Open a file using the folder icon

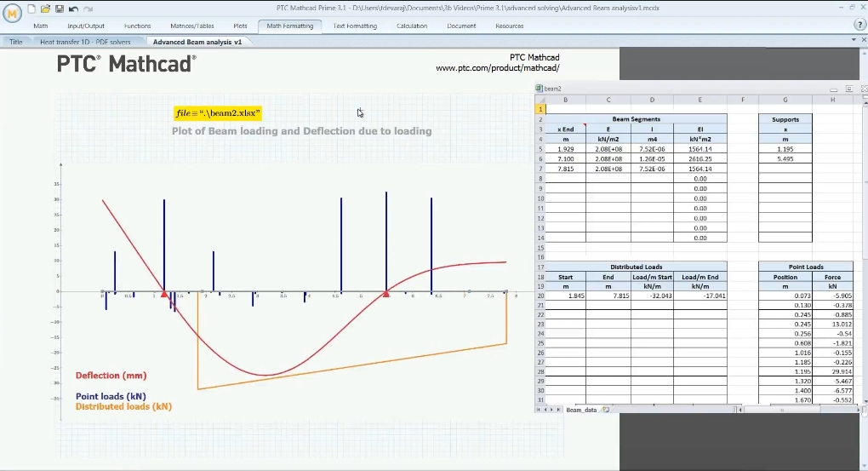pos(45,9)
